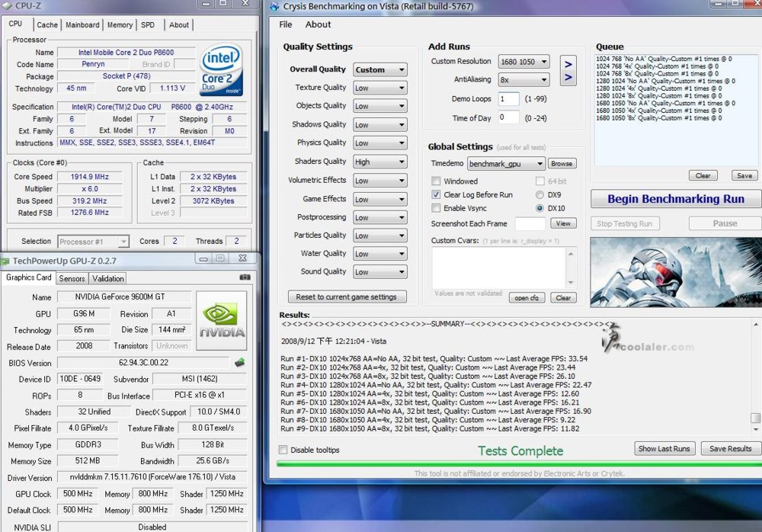Click the Run #1 result line showing 33.54 FPS

[x=434, y=359]
